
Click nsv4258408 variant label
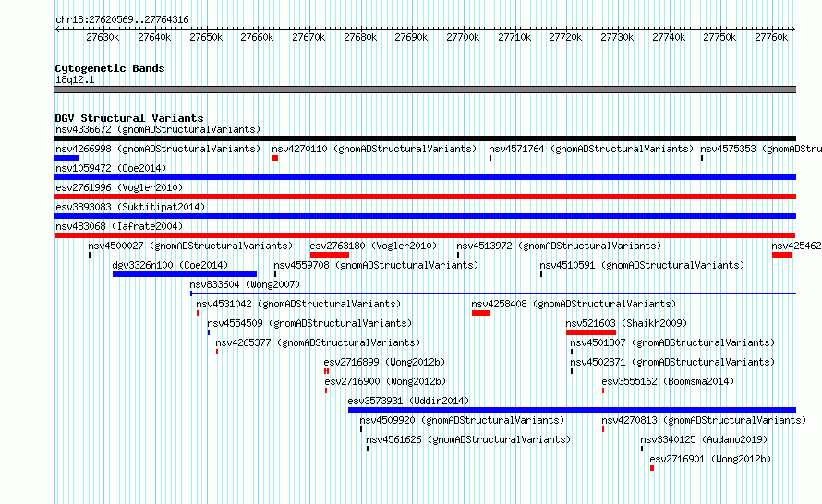pyautogui.click(x=574, y=304)
